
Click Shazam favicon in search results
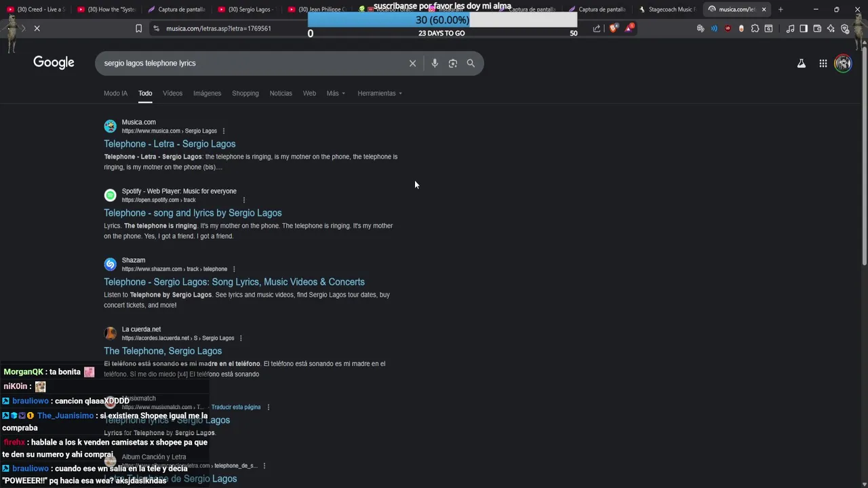[110, 264]
